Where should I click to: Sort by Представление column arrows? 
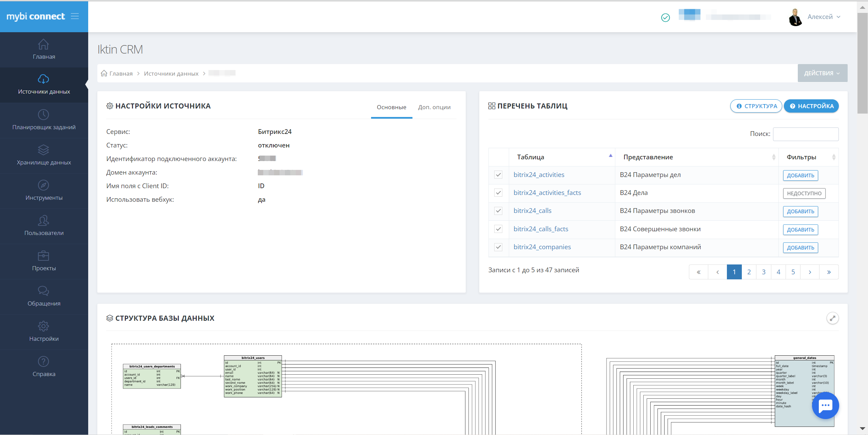(x=773, y=157)
